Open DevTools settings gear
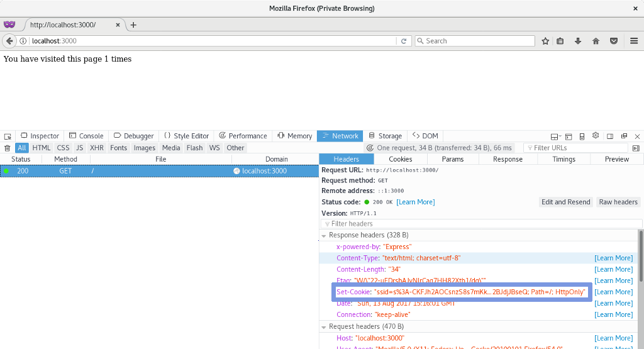Screen dimensions: 644x349 (596, 136)
